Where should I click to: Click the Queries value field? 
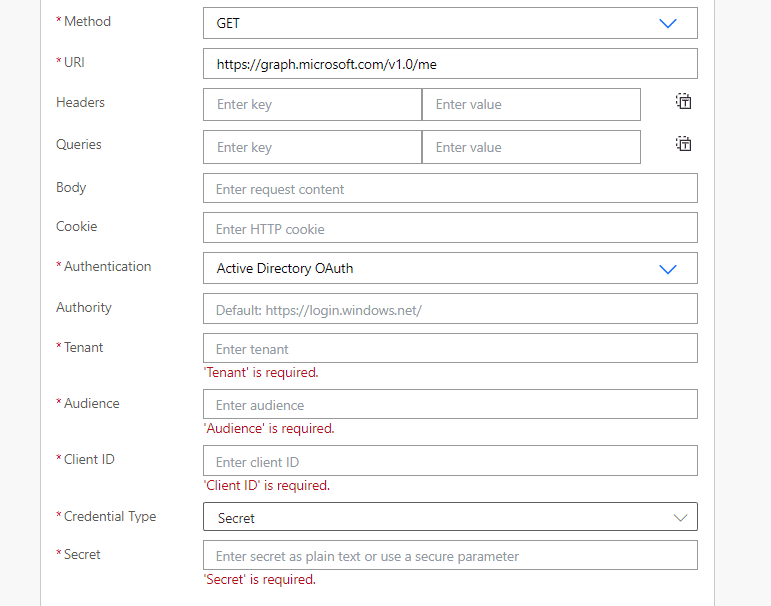point(531,147)
